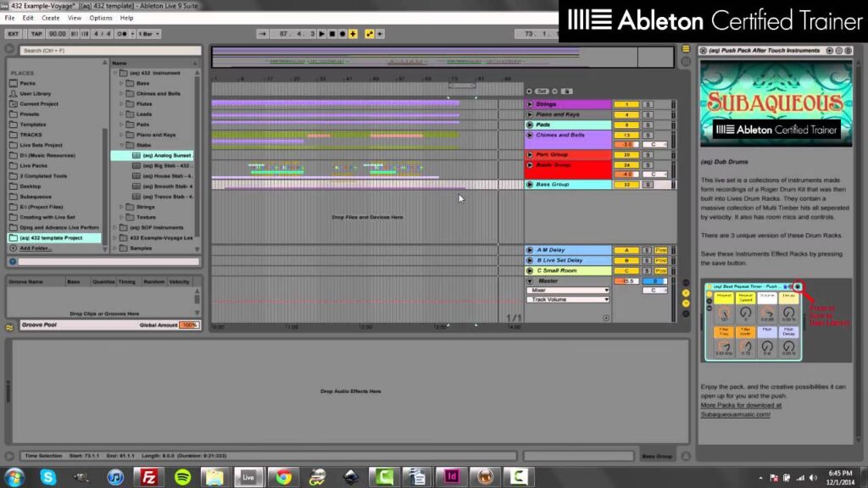
Task: Unfold the Strings track with its arrow button
Action: click(530, 104)
